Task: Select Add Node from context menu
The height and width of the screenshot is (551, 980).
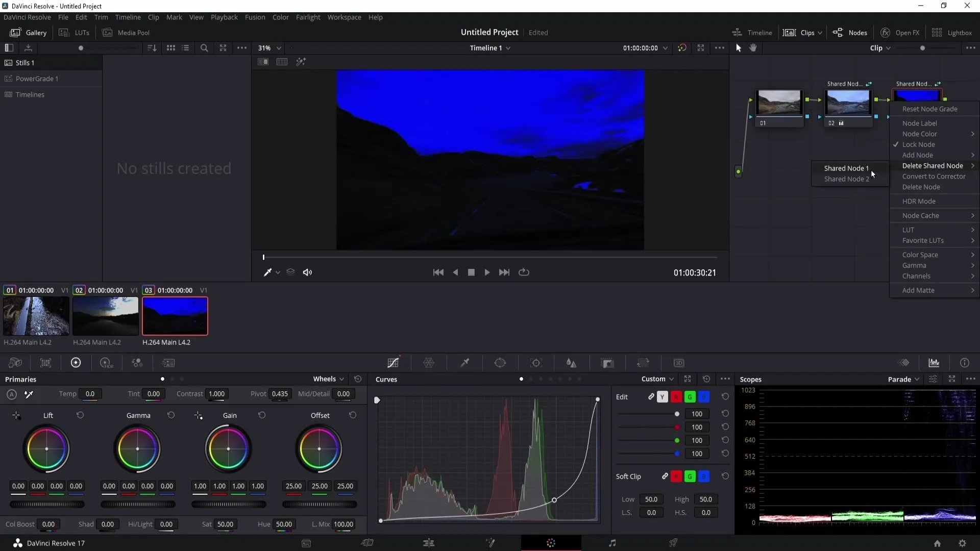Action: 917,155
